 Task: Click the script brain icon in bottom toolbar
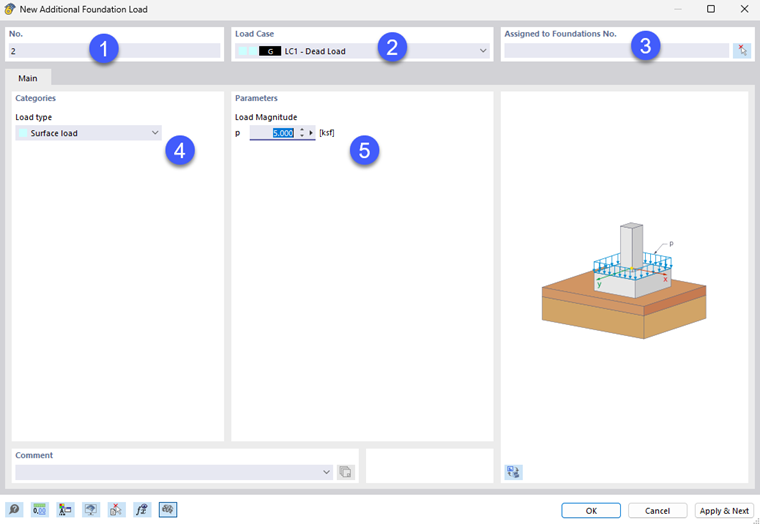click(168, 510)
